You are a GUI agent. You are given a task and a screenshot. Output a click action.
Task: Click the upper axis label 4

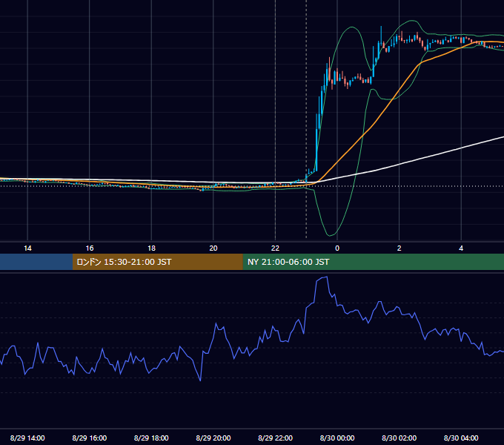(461, 248)
